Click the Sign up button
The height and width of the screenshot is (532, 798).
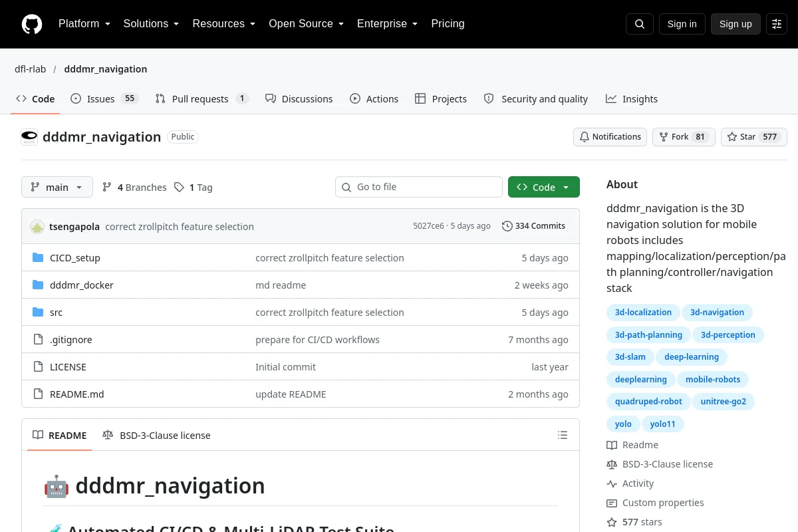[x=735, y=24]
